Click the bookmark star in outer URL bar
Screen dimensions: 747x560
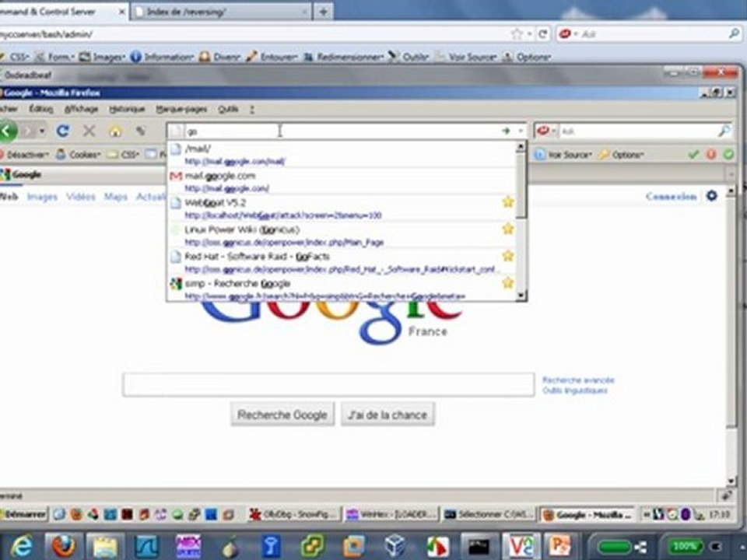tap(517, 33)
